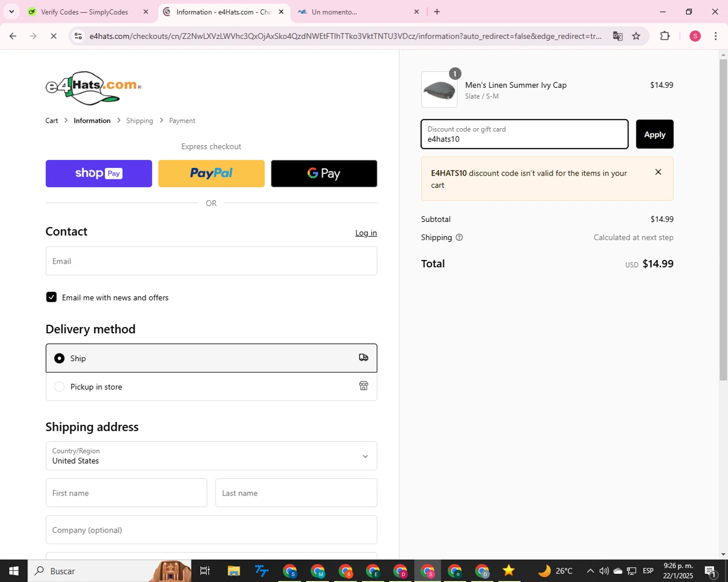This screenshot has width=728, height=582.
Task: Click the e4Hats.com logo
Action: coord(94,88)
